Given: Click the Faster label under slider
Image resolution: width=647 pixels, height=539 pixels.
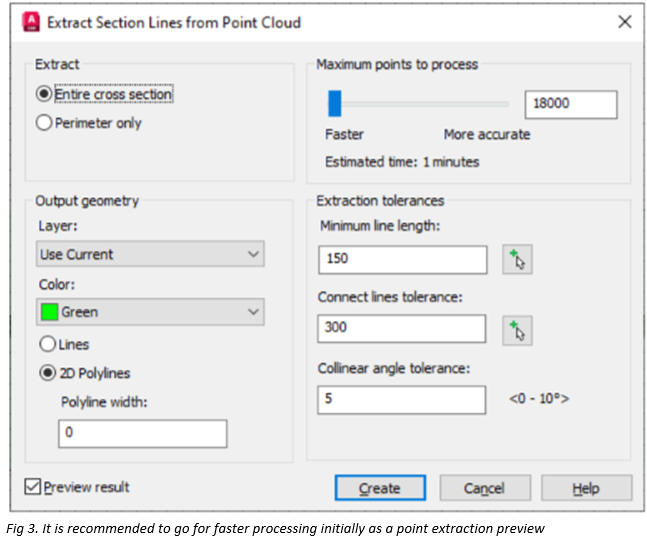Looking at the screenshot, I should 344,135.
